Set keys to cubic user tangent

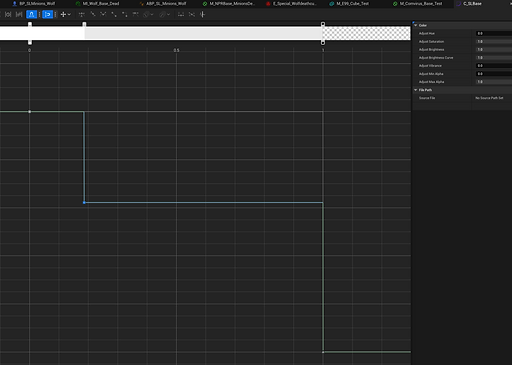coord(93,14)
